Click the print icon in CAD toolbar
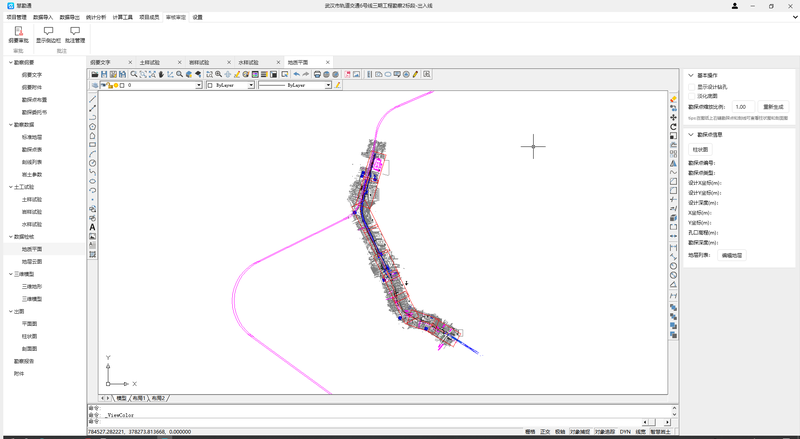Screen dimensions: 800x439 pos(317,74)
